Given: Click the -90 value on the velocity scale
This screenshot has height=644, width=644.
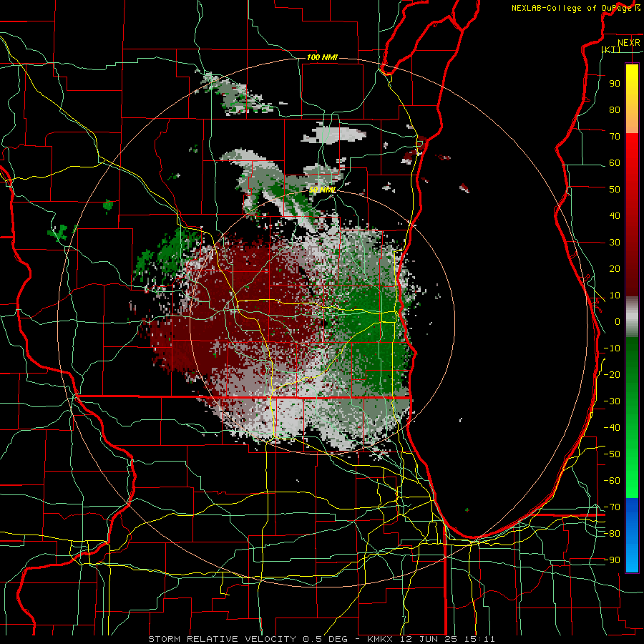Looking at the screenshot, I should pyautogui.click(x=612, y=560).
